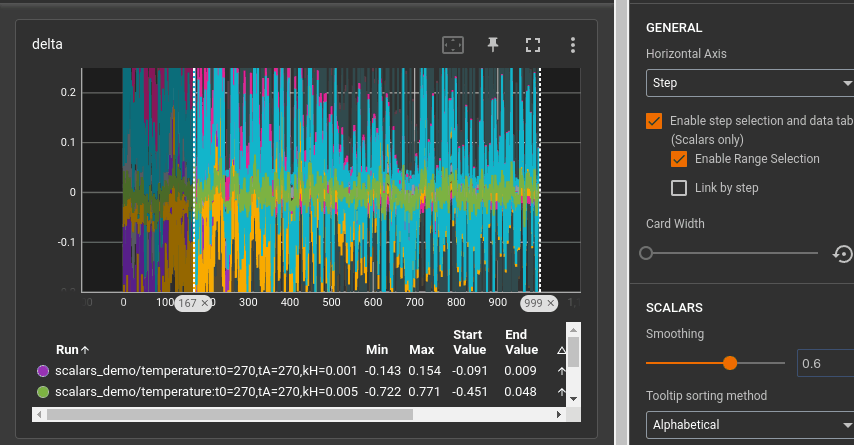Image resolution: width=854 pixels, height=445 pixels.
Task: Click the Min value -0.143
Action: click(x=383, y=371)
